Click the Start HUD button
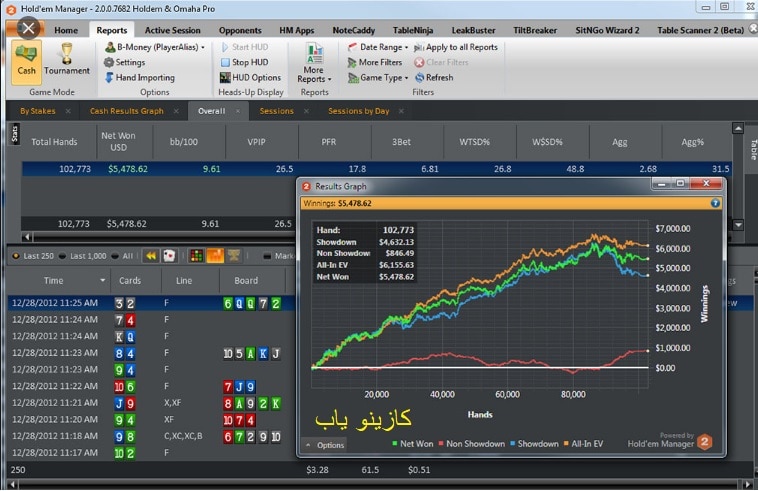The width and height of the screenshot is (758, 491). [245, 47]
